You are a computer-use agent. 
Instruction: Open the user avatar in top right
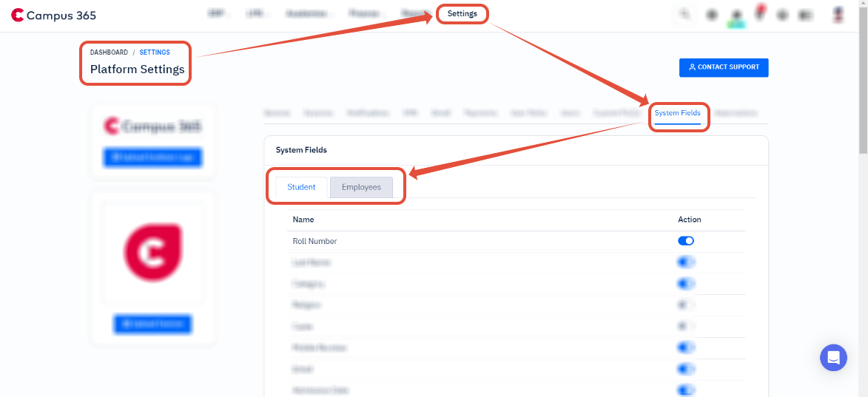[838, 15]
